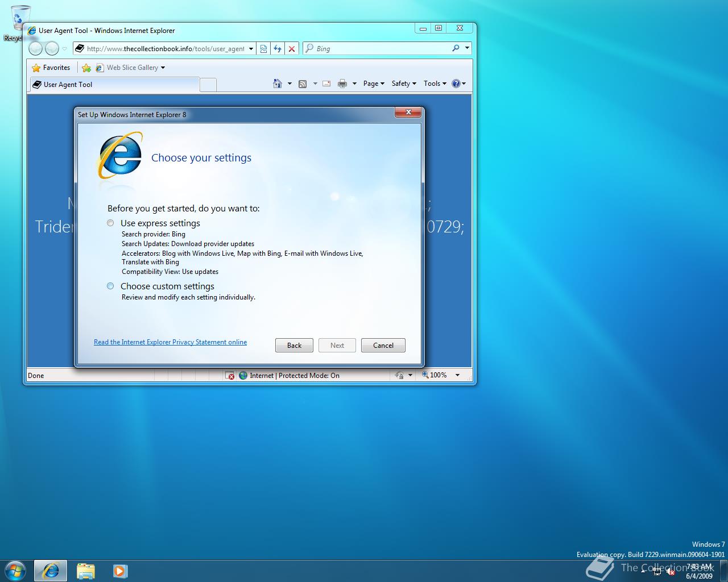
Task: Click the Print icon
Action: (341, 83)
